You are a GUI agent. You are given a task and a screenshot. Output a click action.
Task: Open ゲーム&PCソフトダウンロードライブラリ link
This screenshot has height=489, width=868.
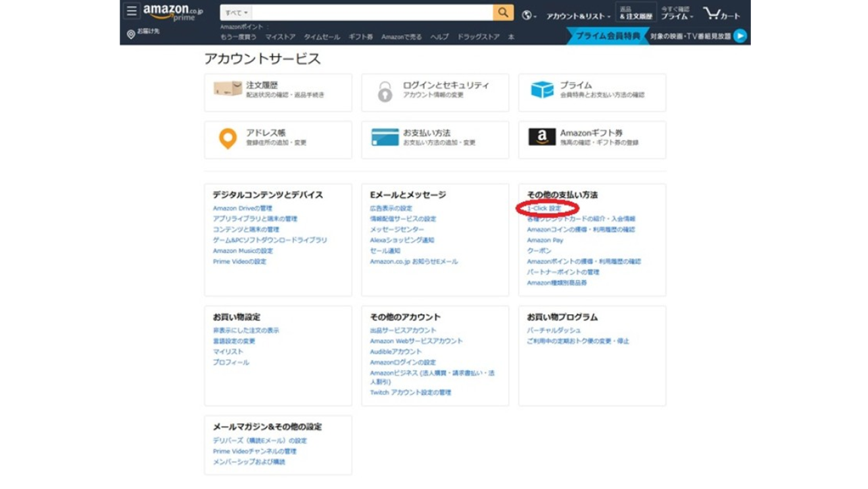coord(270,240)
